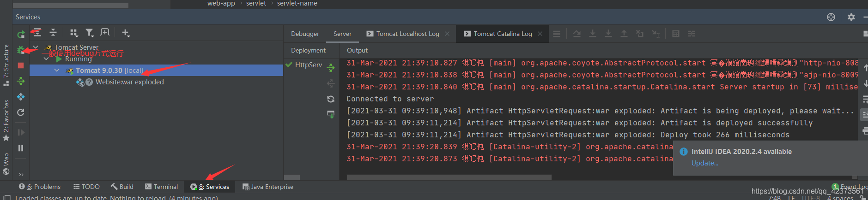Click the Drop Frame icon
The width and height of the screenshot is (868, 200).
point(640,34)
